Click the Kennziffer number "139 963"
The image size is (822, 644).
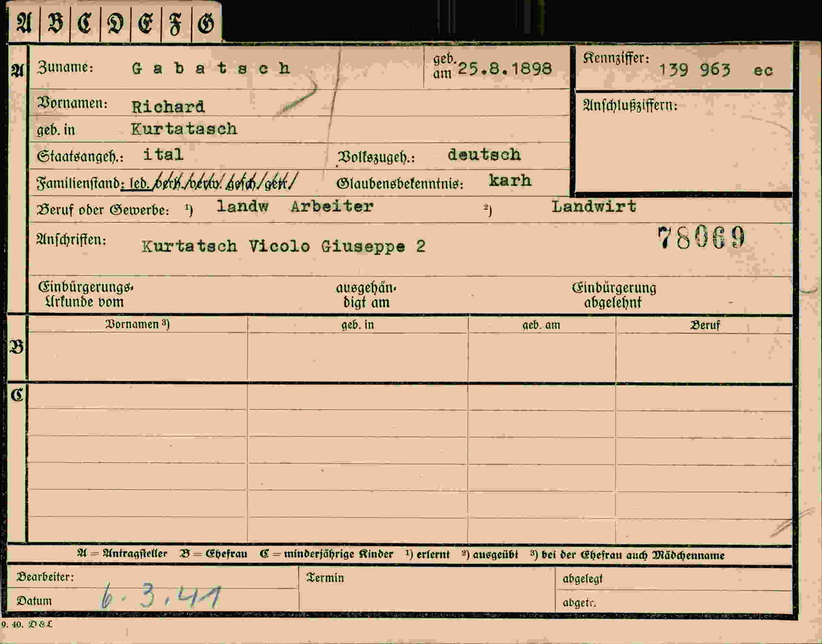[x=694, y=70]
